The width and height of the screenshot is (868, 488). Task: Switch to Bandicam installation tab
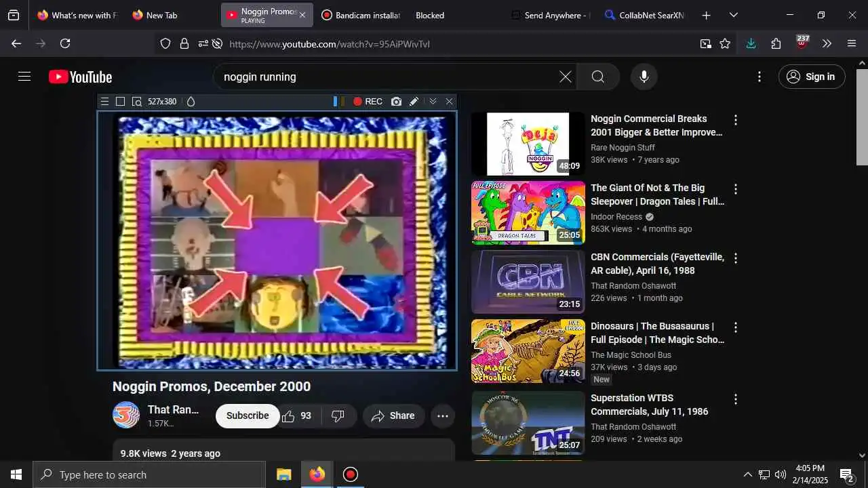361,15
